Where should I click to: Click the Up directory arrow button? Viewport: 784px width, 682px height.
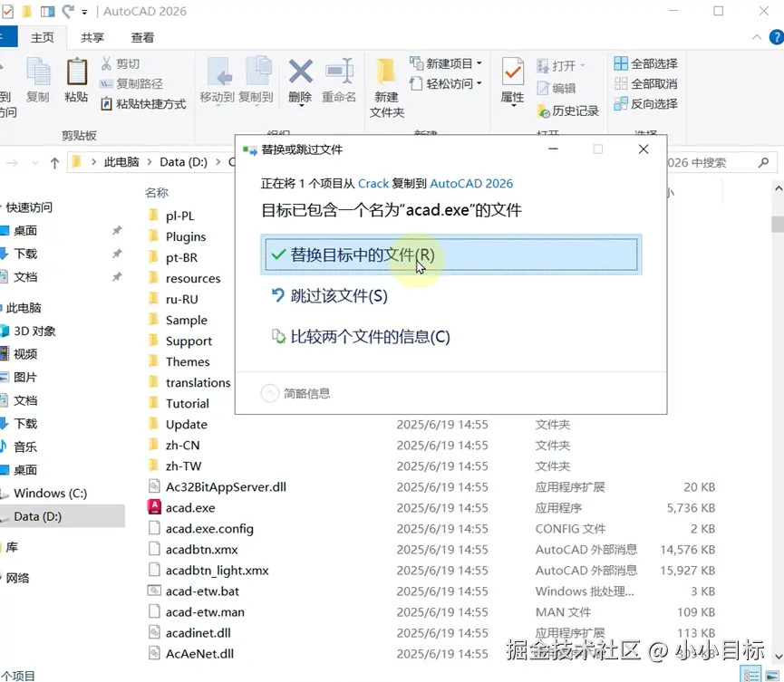[54, 163]
